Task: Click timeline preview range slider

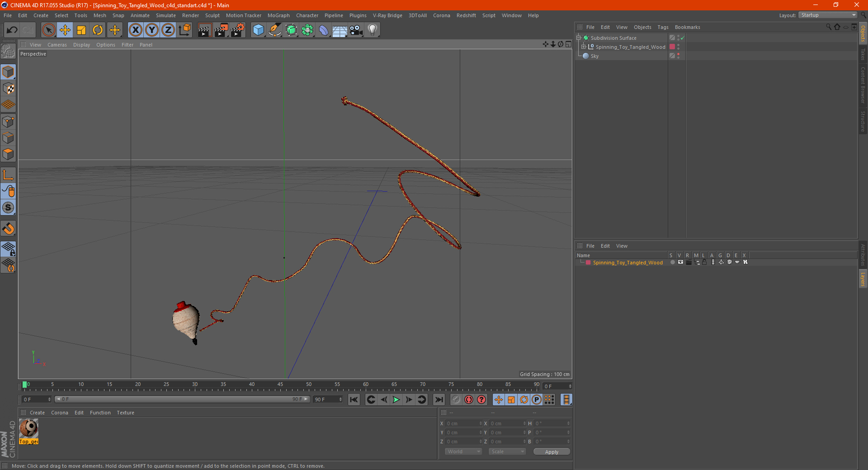Action: click(182, 399)
